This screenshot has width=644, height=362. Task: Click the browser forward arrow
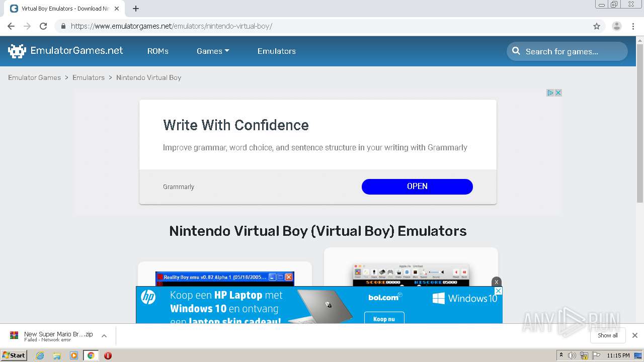tap(27, 26)
